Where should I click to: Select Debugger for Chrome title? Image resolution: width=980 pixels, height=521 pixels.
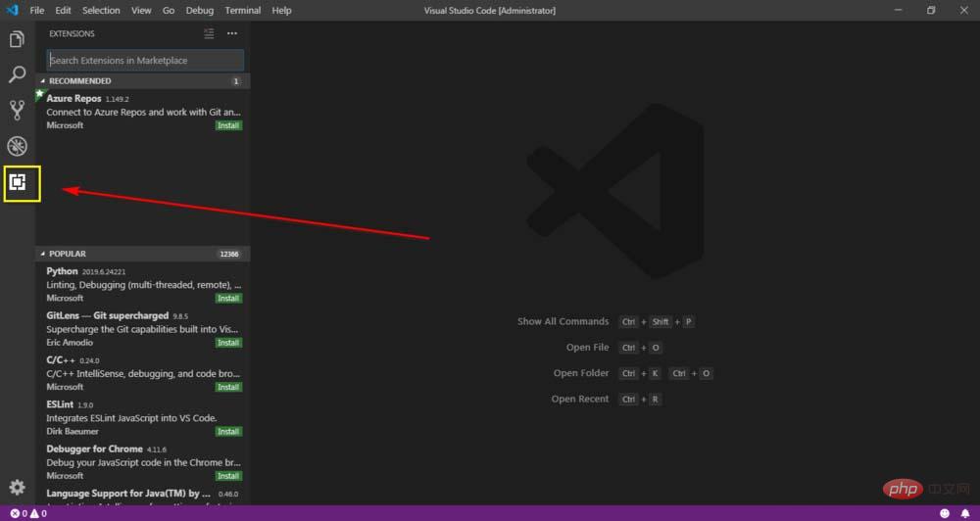click(x=94, y=449)
